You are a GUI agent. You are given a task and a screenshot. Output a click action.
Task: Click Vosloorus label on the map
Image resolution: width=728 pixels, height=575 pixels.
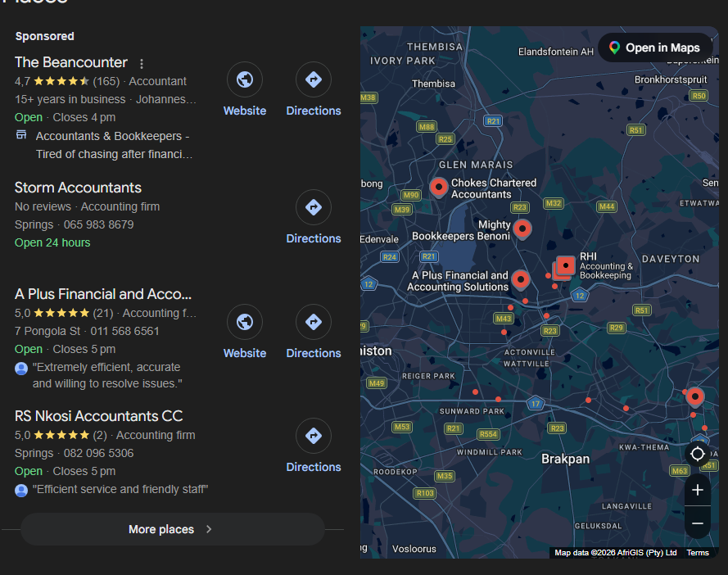(x=414, y=549)
